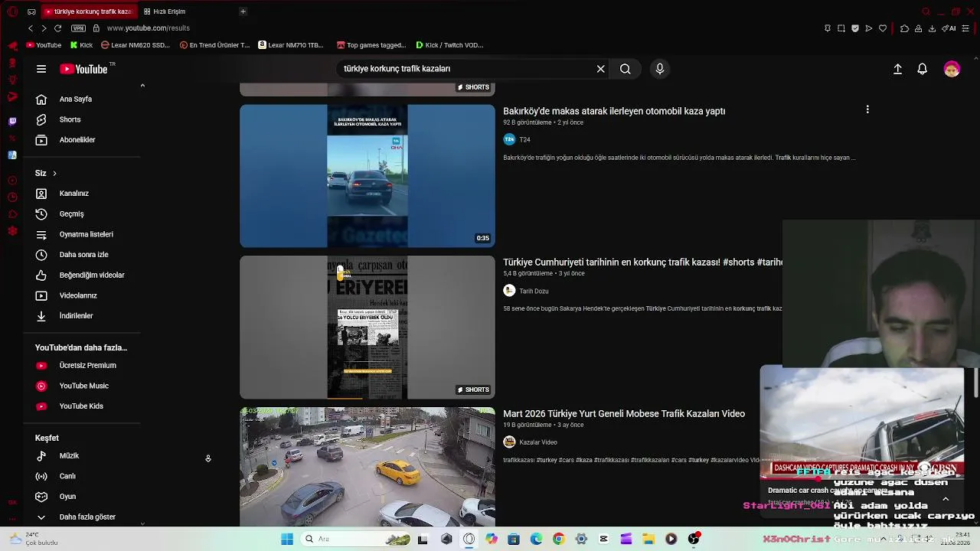Image resolution: width=980 pixels, height=551 pixels.
Task: Open YouTube Music in the sidebar
Action: (x=83, y=386)
